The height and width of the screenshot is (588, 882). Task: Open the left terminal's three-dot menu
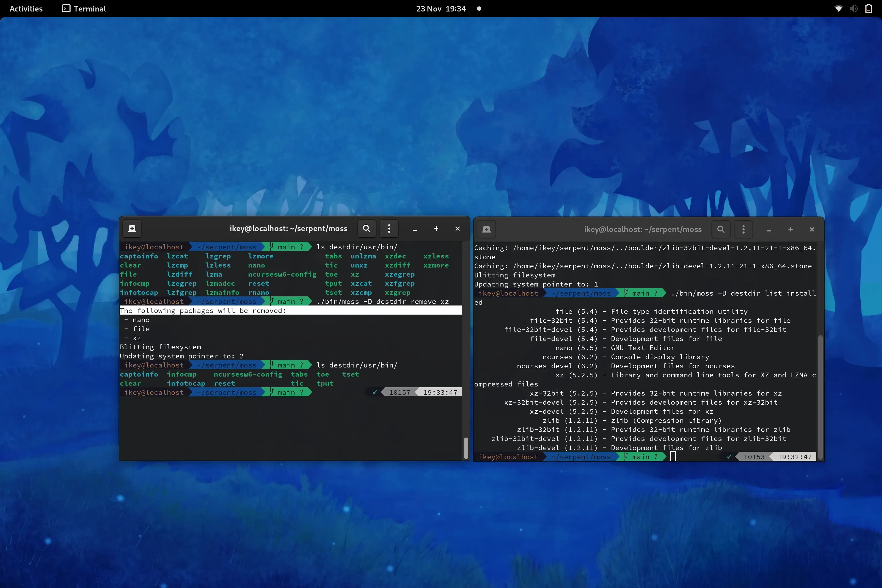click(x=389, y=228)
